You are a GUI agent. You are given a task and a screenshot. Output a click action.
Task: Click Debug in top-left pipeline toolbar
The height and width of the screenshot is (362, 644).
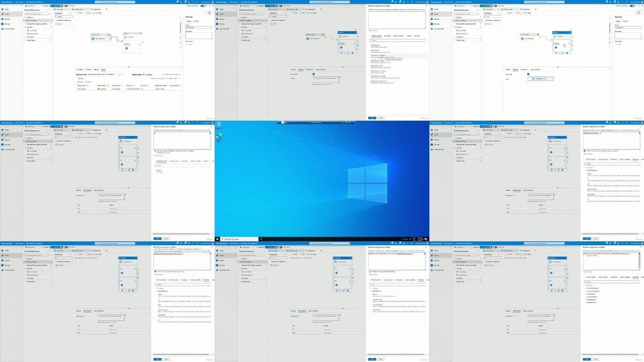89,13
